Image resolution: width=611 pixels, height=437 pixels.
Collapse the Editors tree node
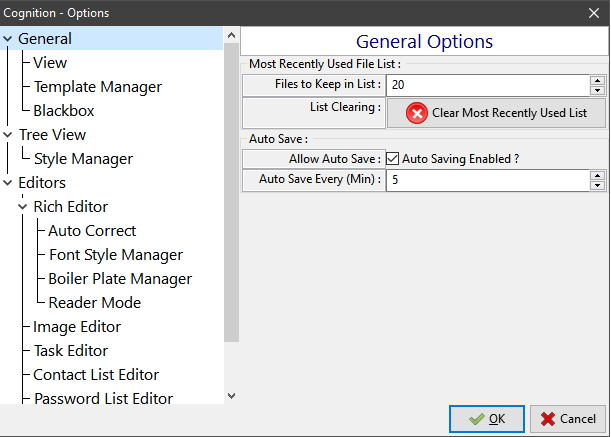(x=7, y=183)
